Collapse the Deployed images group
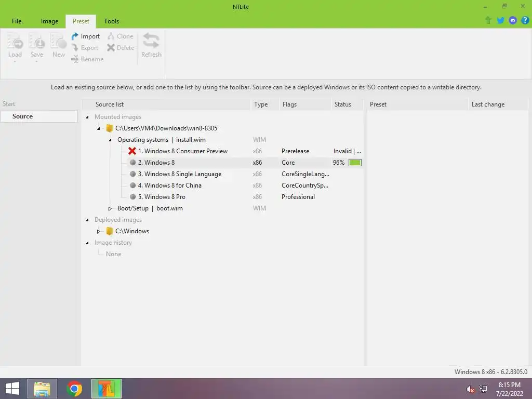This screenshot has height=399, width=532. [87, 220]
